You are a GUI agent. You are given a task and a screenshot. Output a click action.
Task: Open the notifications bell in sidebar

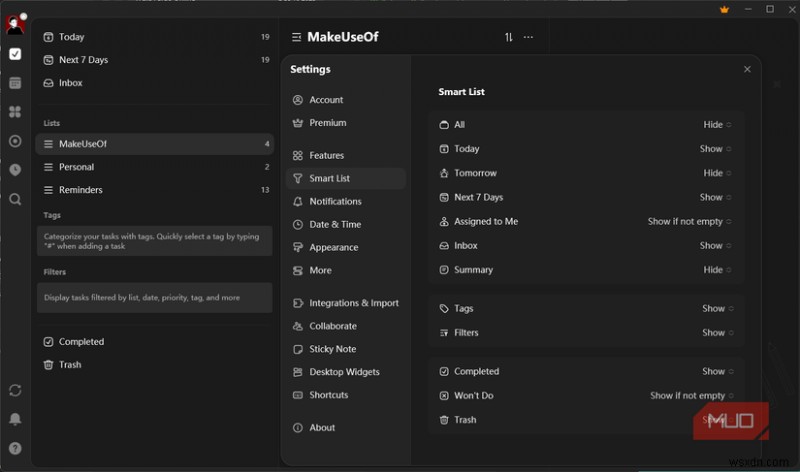pyautogui.click(x=15, y=419)
